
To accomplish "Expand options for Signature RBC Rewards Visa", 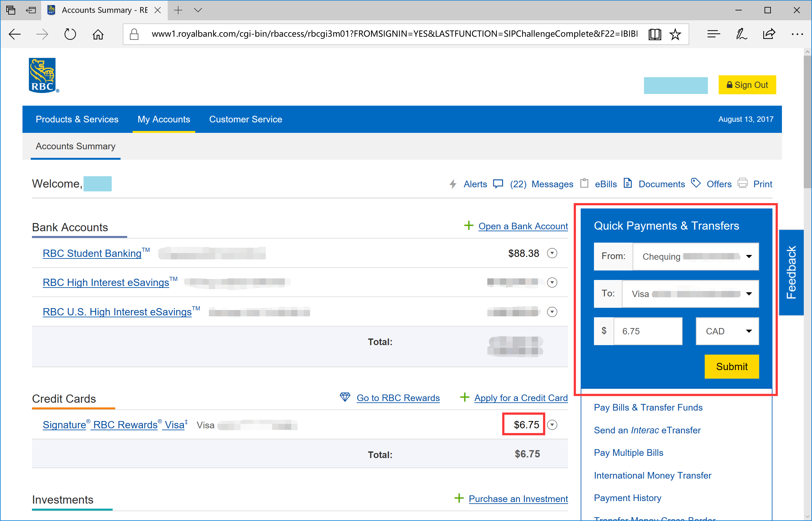I will (552, 425).
